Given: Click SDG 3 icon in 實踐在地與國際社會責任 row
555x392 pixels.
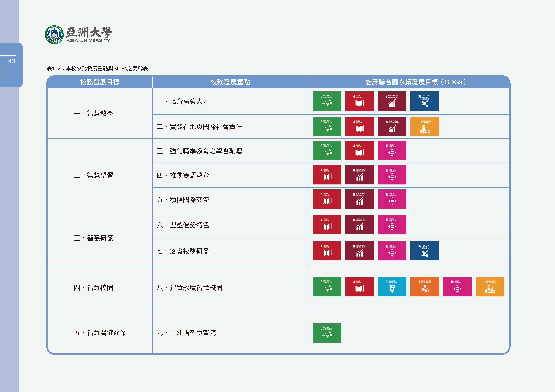Looking at the screenshot, I should [x=327, y=127].
